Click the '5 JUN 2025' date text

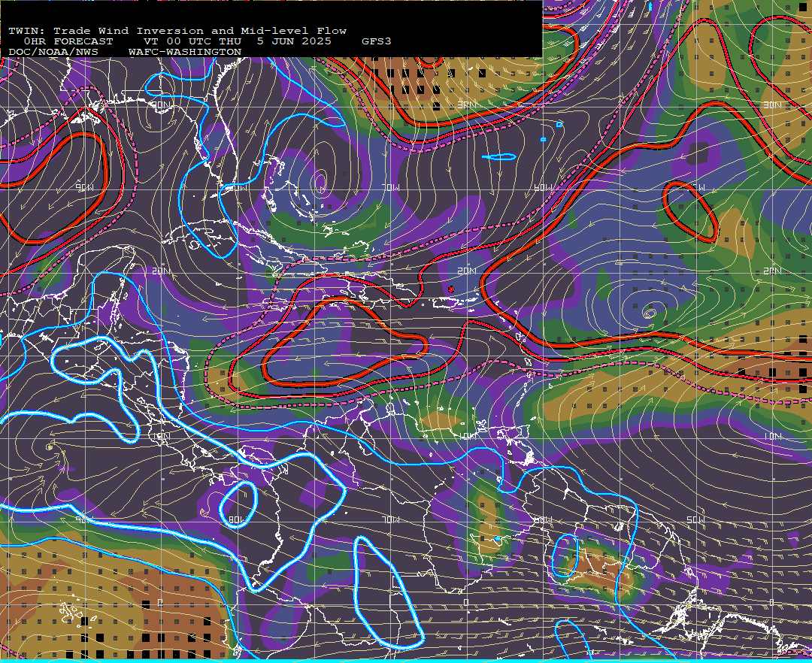click(294, 41)
